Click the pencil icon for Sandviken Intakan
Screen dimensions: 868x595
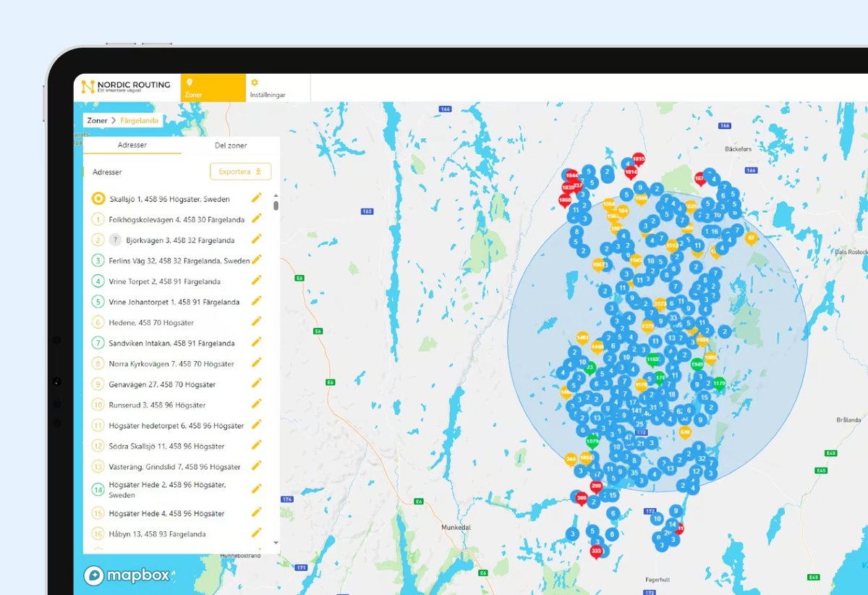click(256, 342)
